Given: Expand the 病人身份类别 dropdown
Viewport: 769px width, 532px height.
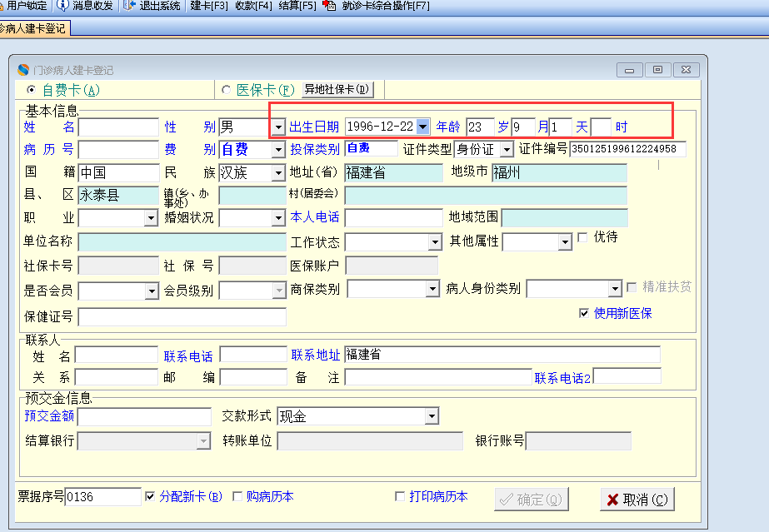Looking at the screenshot, I should [615, 289].
